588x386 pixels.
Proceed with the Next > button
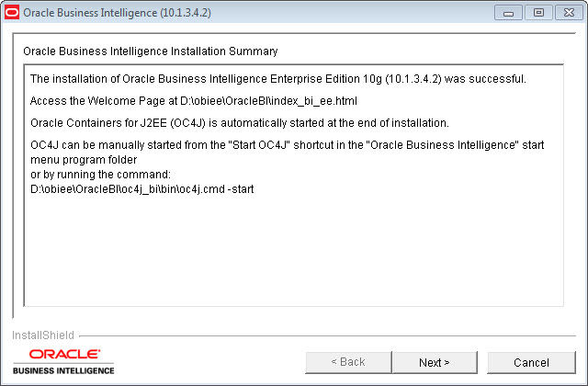coord(435,362)
